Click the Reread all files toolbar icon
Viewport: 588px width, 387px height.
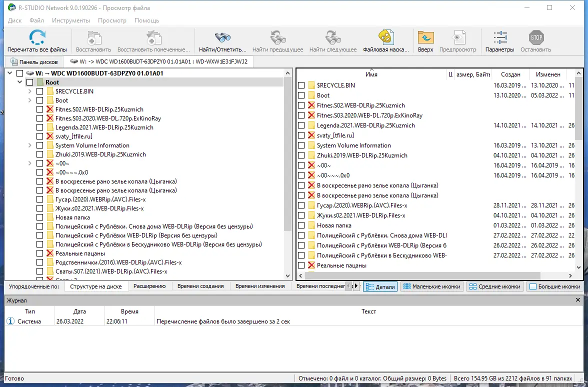tap(37, 37)
